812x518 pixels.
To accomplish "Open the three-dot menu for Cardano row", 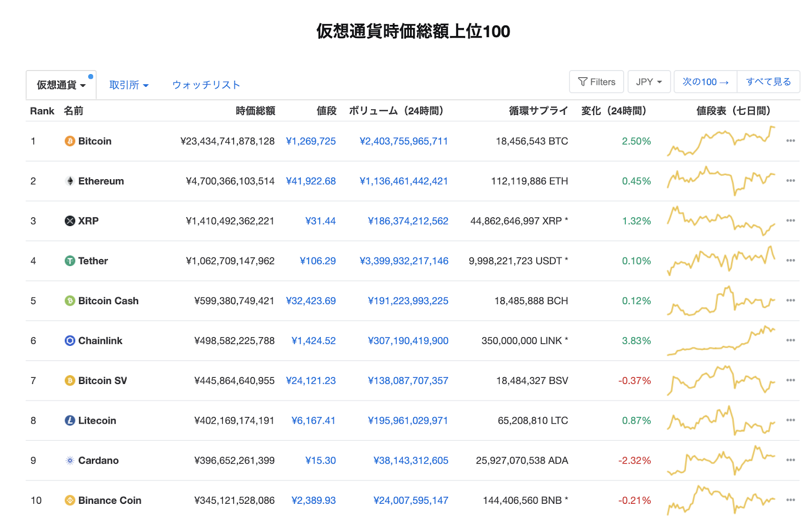I will point(790,460).
